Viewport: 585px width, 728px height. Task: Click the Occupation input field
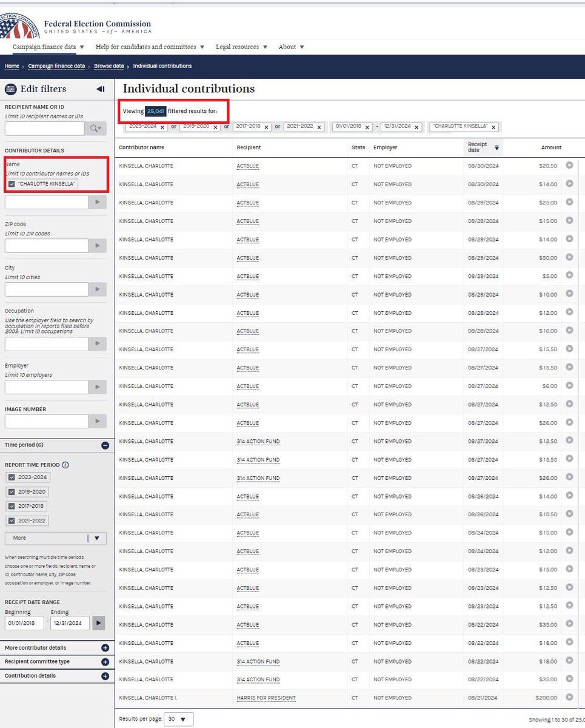click(47, 344)
